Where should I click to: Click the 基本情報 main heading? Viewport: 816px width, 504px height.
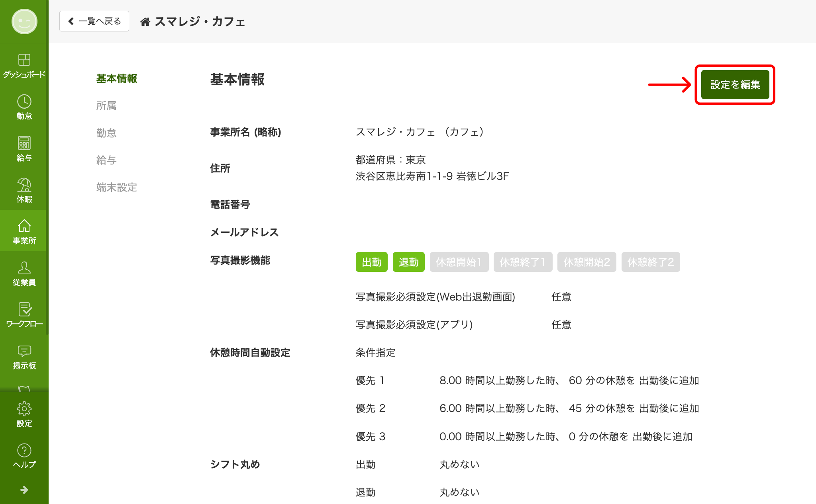tap(237, 79)
